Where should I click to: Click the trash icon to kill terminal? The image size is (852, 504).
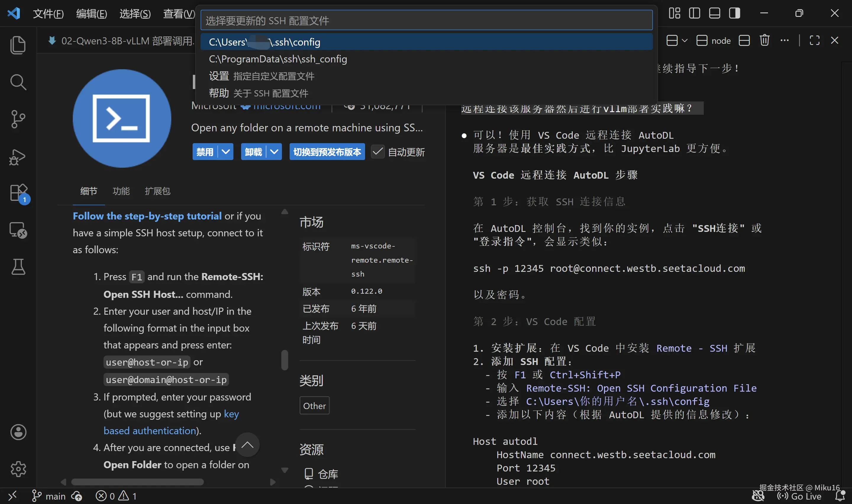pyautogui.click(x=764, y=41)
